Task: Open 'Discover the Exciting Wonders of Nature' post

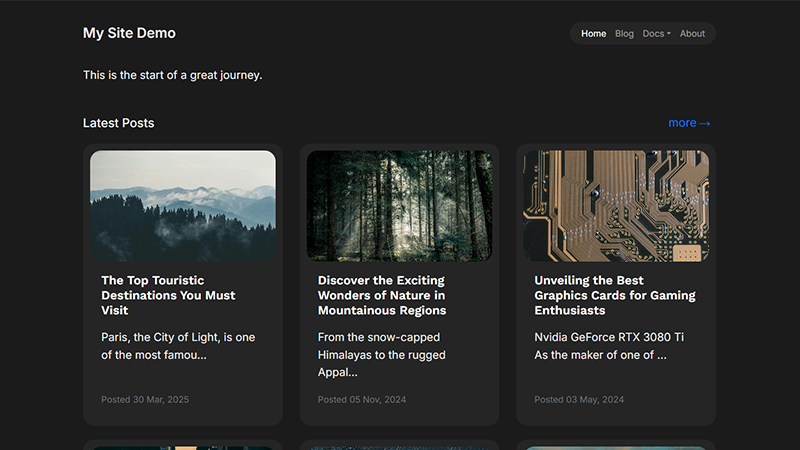Action: coord(382,295)
